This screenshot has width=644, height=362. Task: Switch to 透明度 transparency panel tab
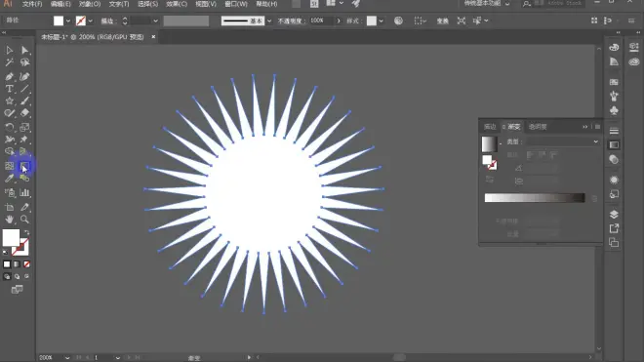click(x=538, y=127)
